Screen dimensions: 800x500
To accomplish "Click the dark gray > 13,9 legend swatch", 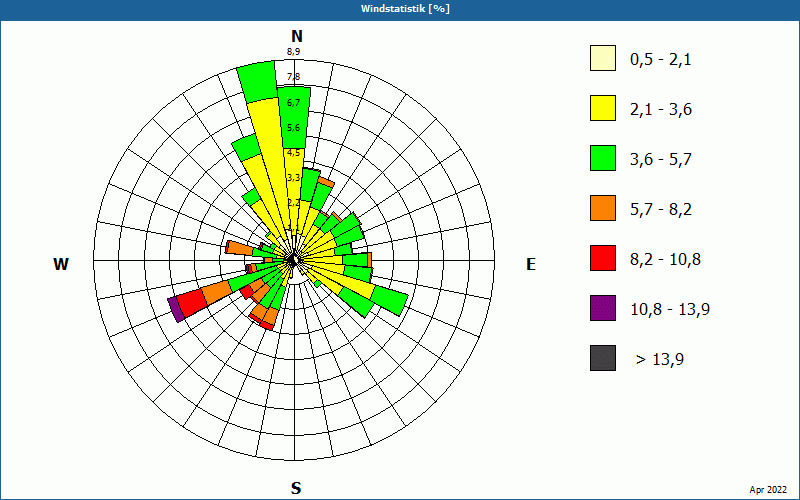I will point(603,358).
